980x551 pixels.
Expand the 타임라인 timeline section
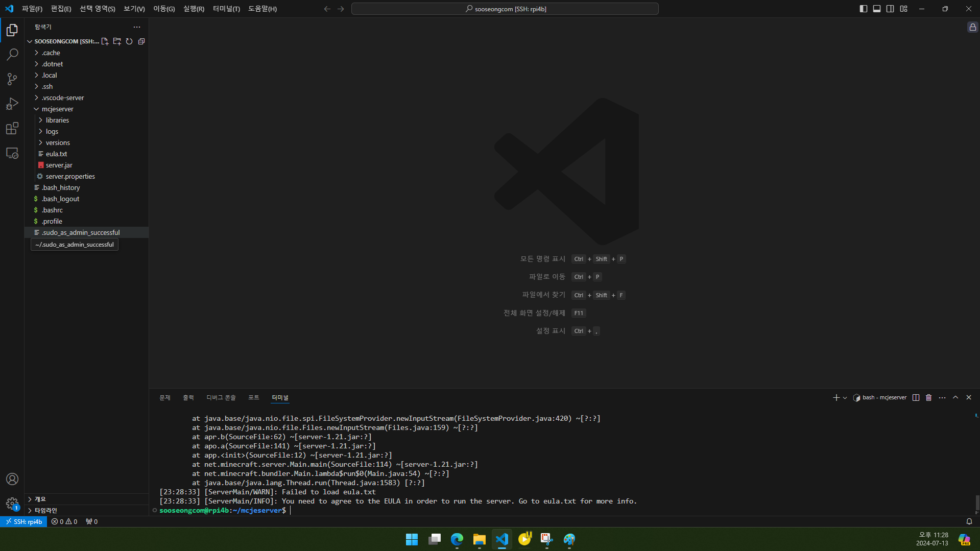87,510
